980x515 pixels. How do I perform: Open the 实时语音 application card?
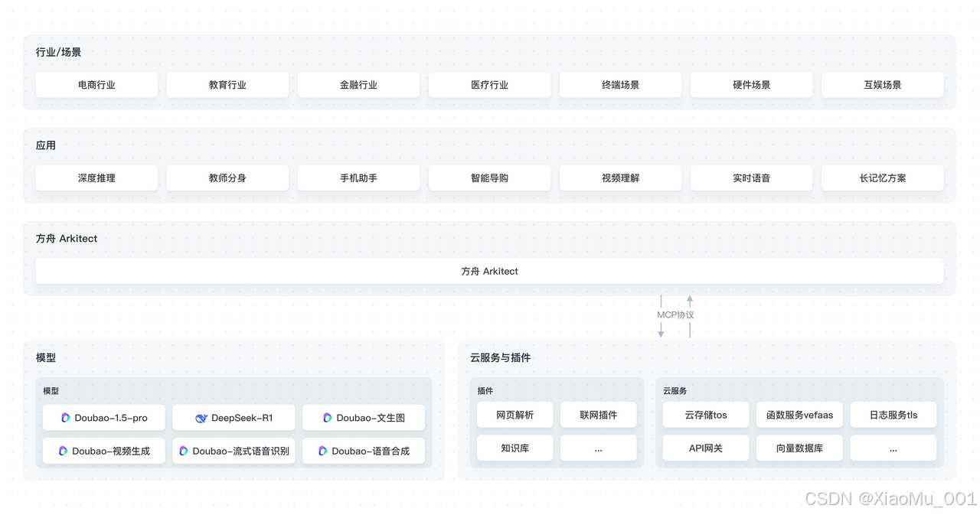pos(751,178)
